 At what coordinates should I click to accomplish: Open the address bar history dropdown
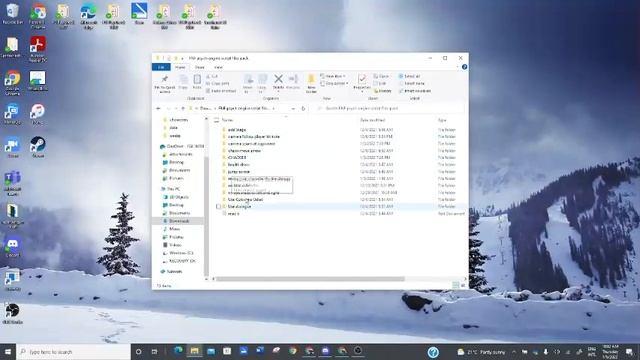pos(293,109)
